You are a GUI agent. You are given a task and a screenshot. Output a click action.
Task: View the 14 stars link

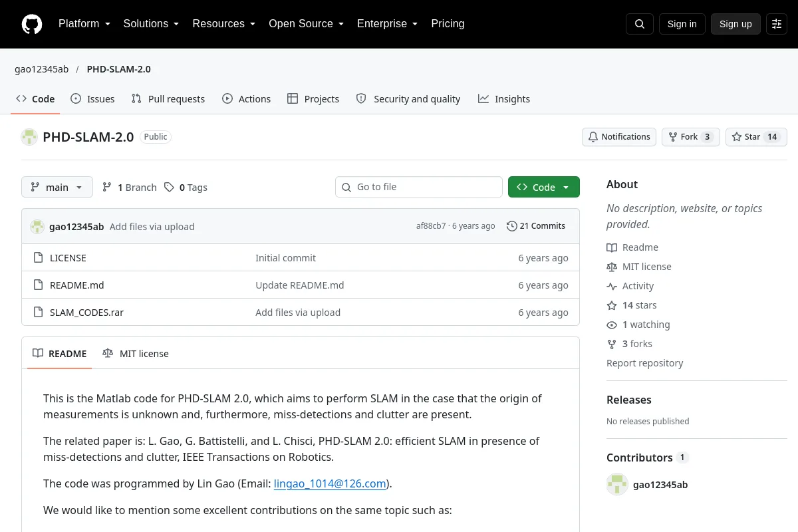click(x=632, y=305)
